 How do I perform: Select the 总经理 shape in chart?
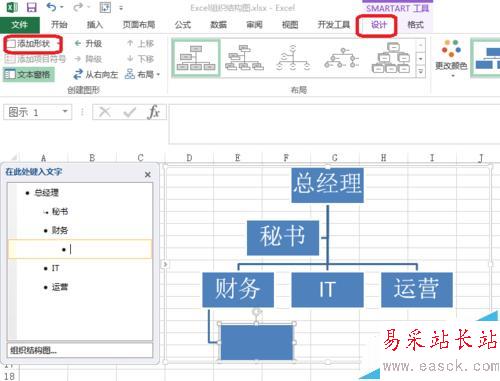coord(327,185)
